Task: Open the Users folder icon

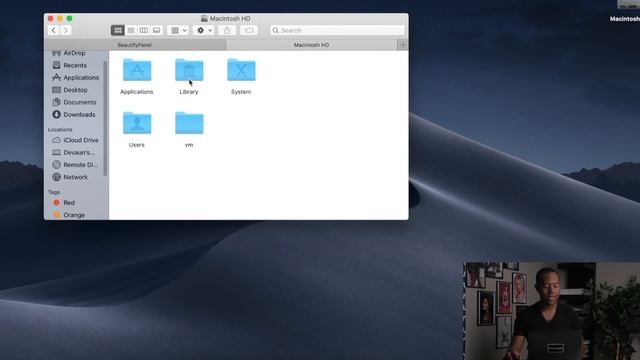Action: click(137, 123)
